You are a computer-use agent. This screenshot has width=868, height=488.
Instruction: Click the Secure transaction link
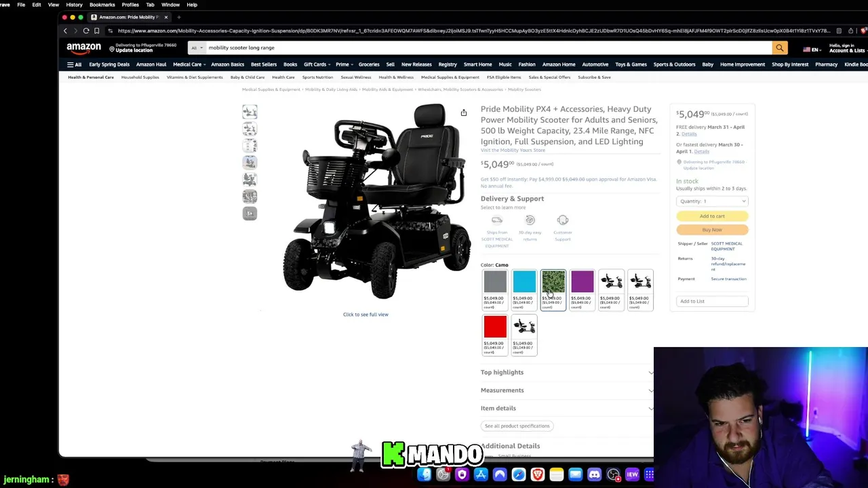tap(728, 279)
